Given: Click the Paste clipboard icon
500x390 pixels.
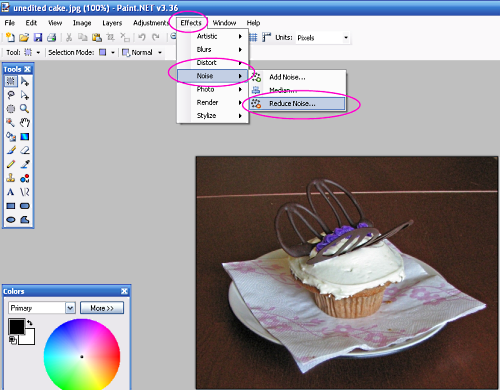Looking at the screenshot, I should 97,37.
